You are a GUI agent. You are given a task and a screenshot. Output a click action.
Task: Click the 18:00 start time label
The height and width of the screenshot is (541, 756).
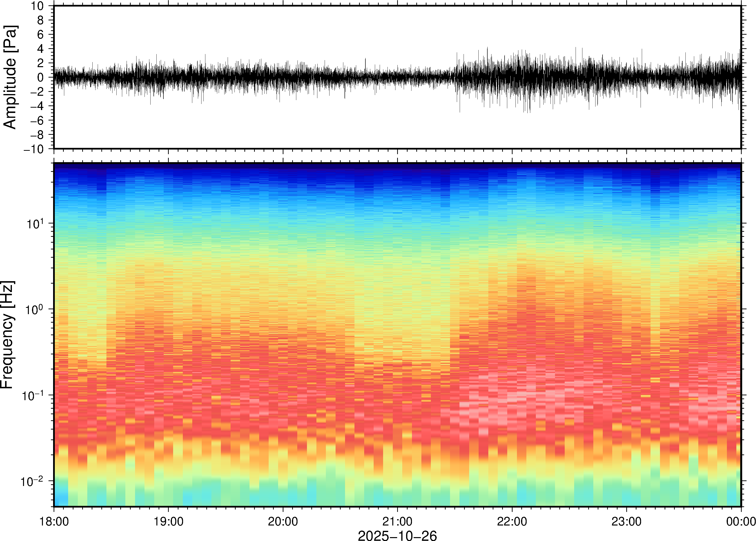54,521
